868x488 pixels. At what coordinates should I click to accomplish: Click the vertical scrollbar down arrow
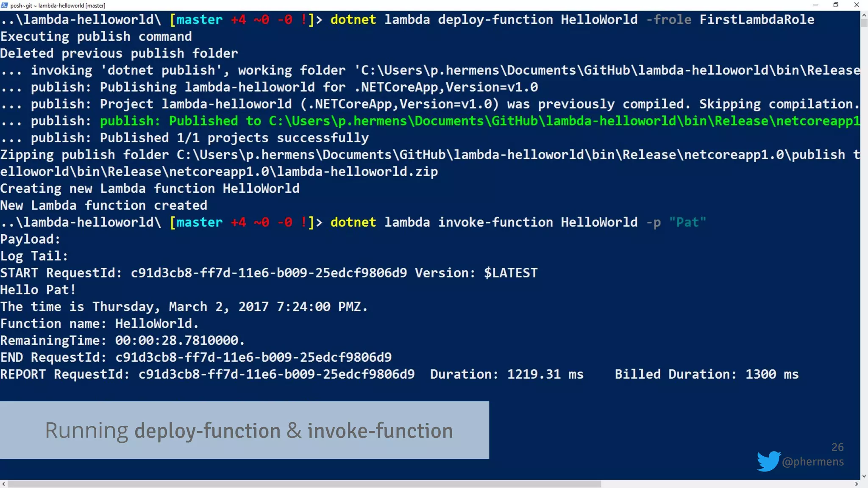(864, 476)
